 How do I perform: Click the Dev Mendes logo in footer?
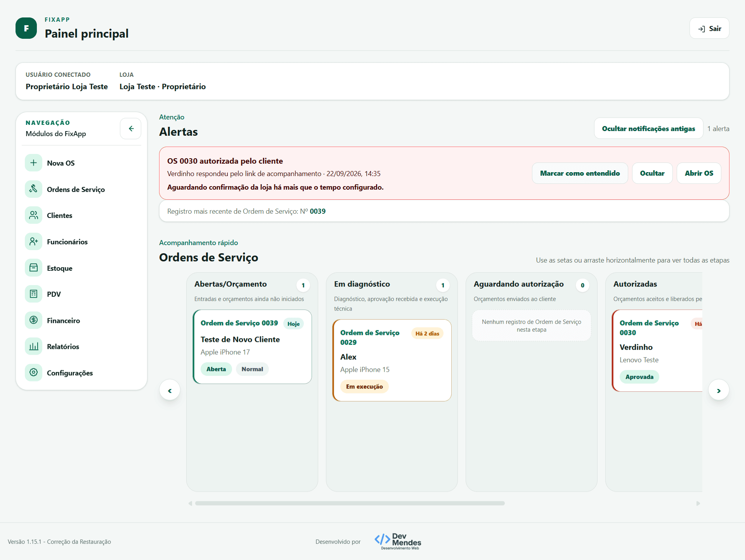tap(398, 541)
